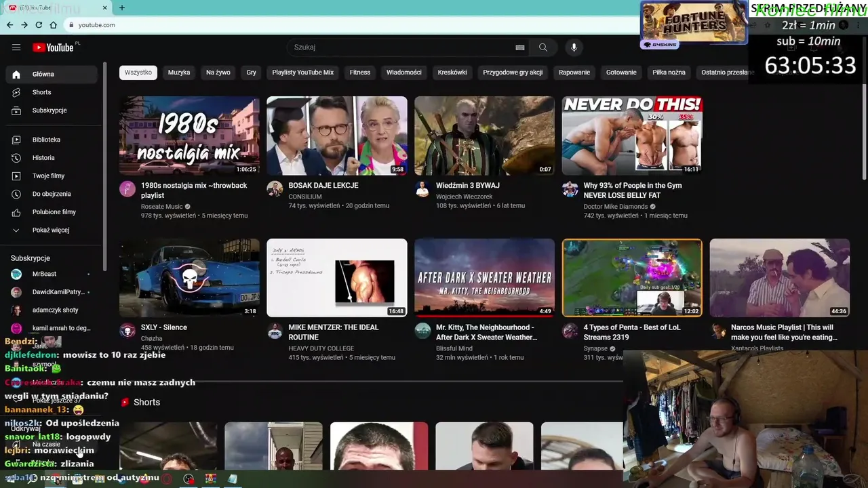Select the Rapowanie filter chip

pyautogui.click(x=574, y=73)
